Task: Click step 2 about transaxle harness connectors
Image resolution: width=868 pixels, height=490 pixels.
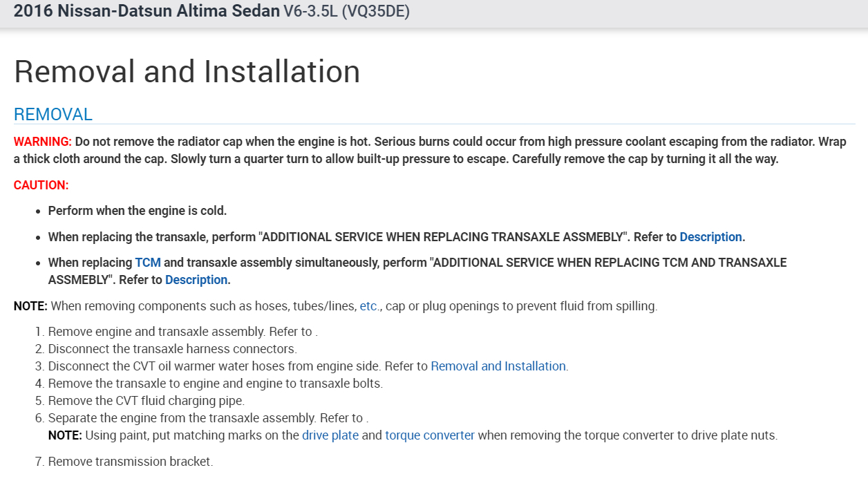Action: click(x=172, y=349)
